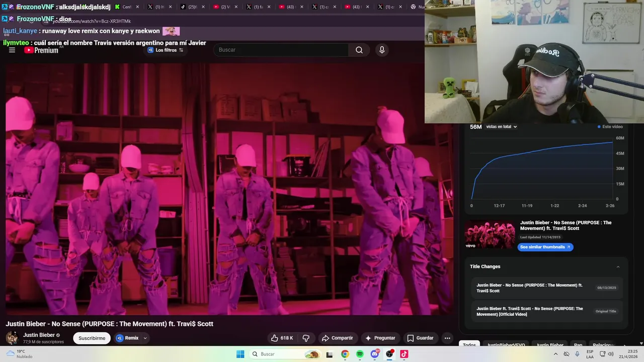Image resolution: width=644 pixels, height=362 pixels.
Task: Open the weather widget showing 19°C
Action: pyautogui.click(x=20, y=354)
